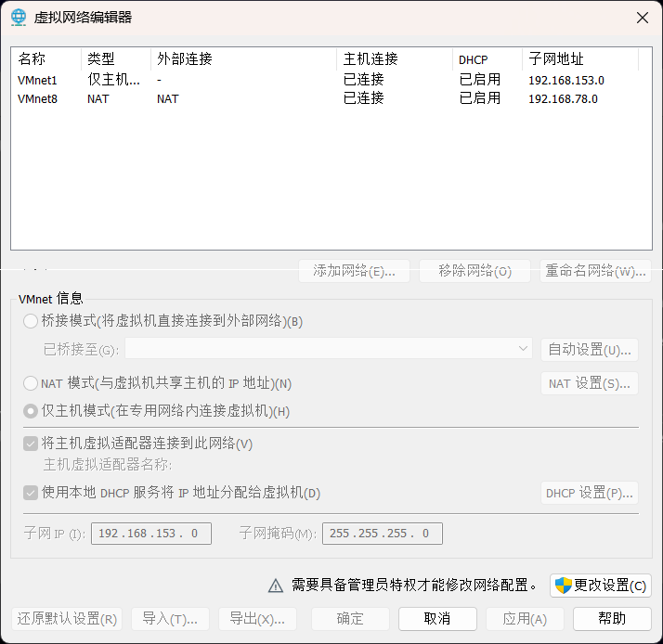The image size is (663, 644).
Task: Toggle 使用本地 DHCP 服务 checkbox
Action: (x=31, y=493)
